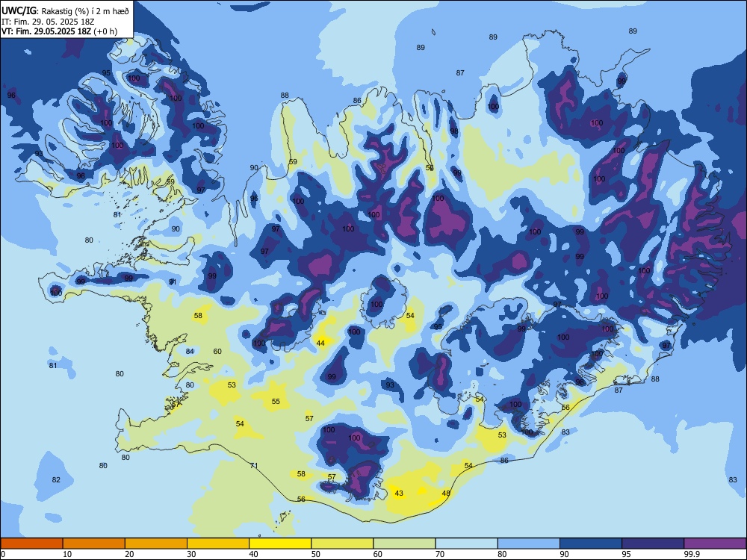Click the humidity value 43 on the map
The height and width of the screenshot is (560, 747).
pyautogui.click(x=399, y=493)
